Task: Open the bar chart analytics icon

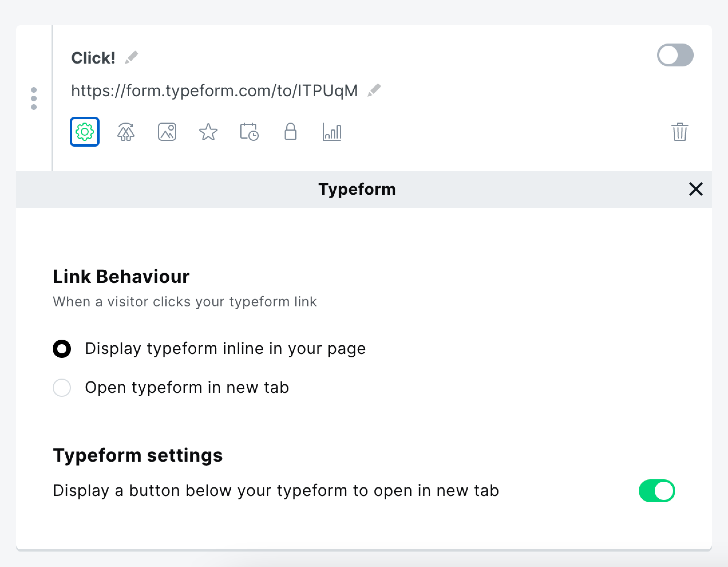Action: click(332, 132)
